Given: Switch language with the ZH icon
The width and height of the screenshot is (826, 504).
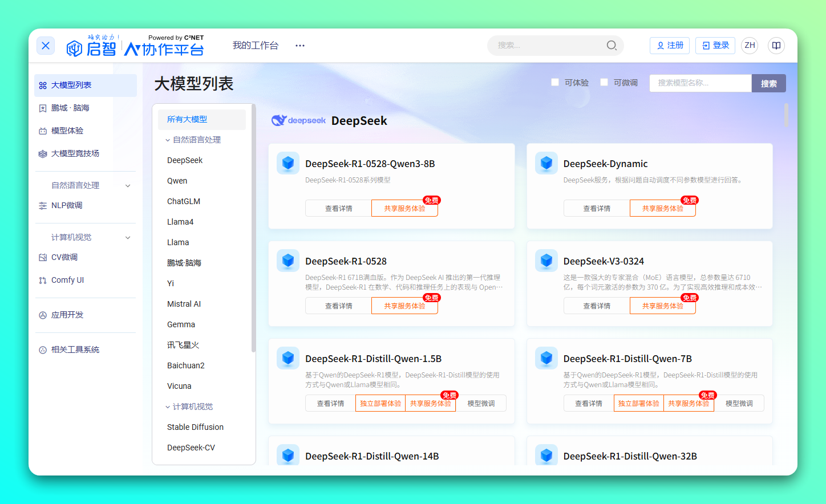Looking at the screenshot, I should pos(750,46).
